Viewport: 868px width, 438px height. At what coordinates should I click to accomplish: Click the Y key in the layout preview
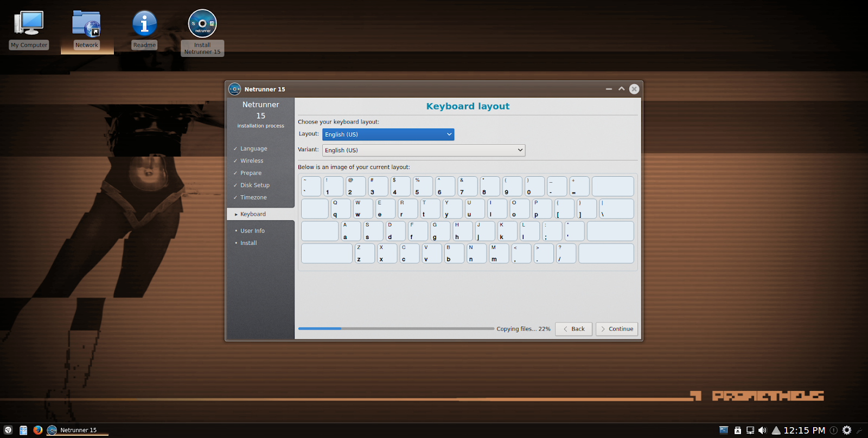[x=452, y=209]
